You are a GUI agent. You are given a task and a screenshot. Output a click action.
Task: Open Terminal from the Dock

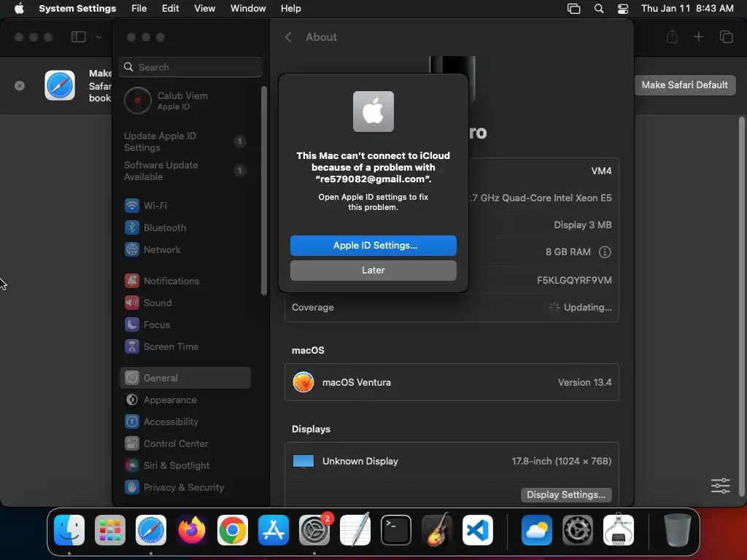(396, 530)
